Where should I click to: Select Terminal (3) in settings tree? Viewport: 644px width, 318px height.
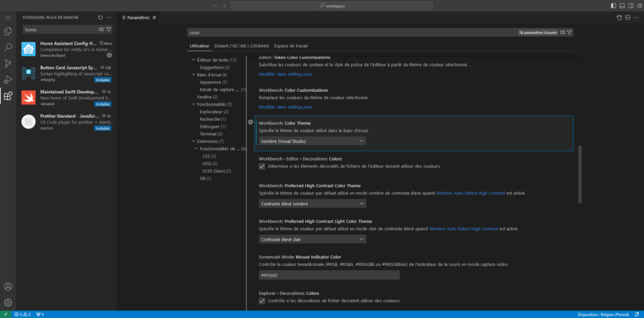(x=211, y=134)
